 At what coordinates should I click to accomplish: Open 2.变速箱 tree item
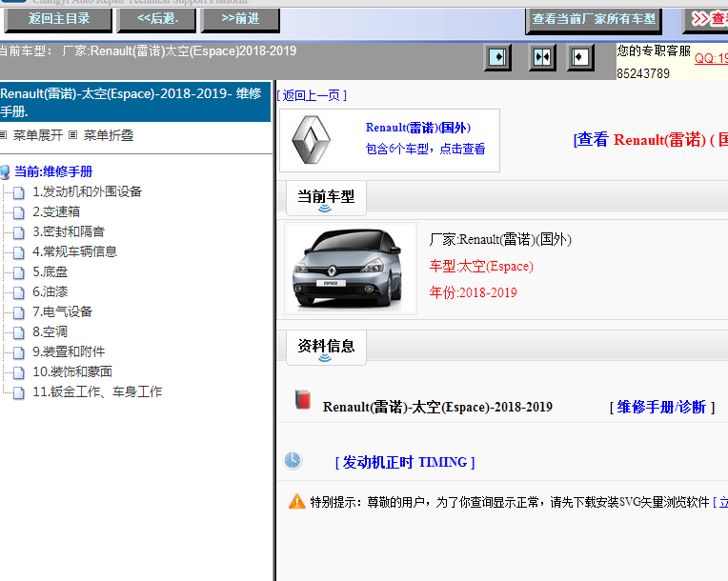click(56, 211)
